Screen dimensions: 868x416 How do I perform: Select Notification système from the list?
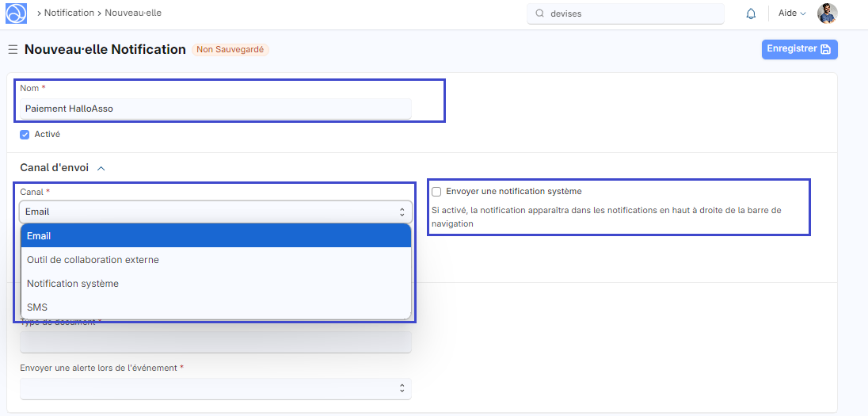click(x=215, y=284)
